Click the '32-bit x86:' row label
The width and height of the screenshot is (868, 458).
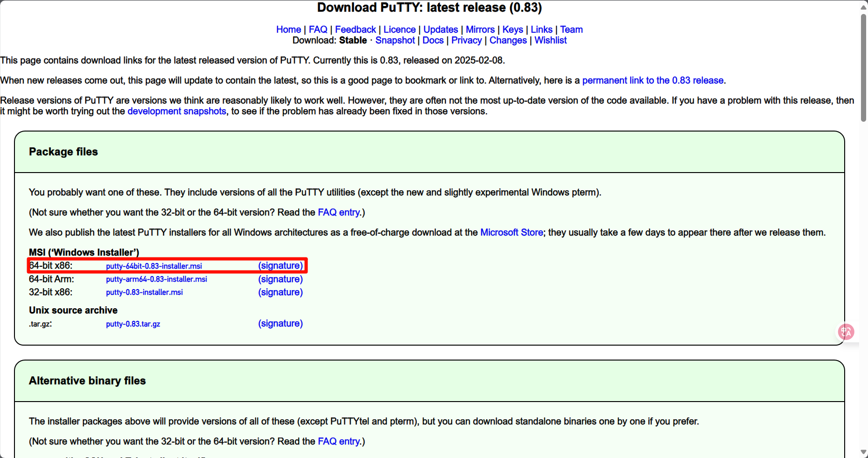click(x=50, y=292)
